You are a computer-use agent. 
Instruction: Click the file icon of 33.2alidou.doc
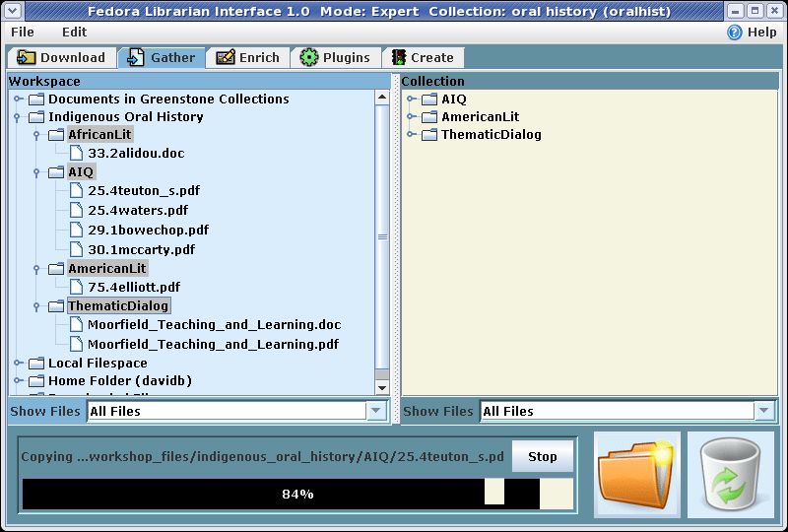coord(76,153)
